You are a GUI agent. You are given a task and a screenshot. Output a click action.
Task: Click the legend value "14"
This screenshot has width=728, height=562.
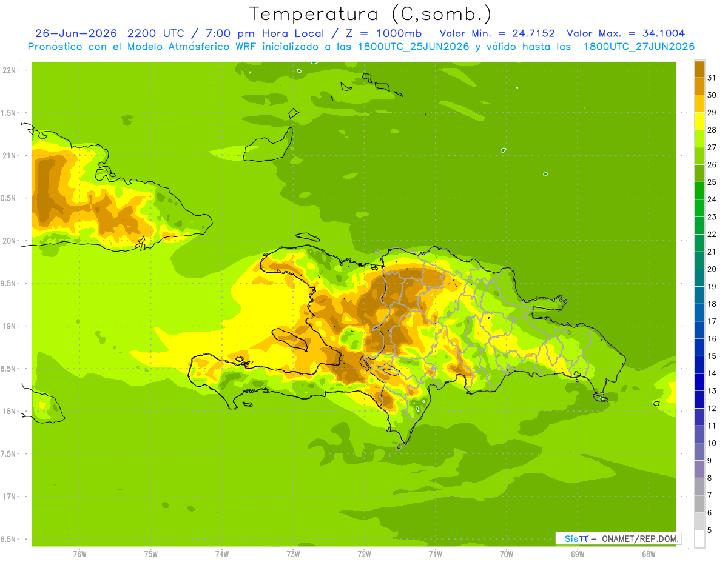click(712, 373)
